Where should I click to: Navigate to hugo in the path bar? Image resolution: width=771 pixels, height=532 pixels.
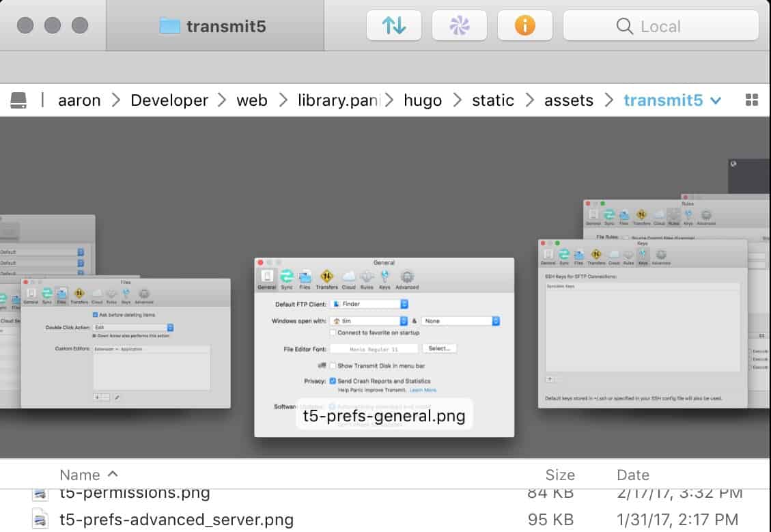click(423, 100)
